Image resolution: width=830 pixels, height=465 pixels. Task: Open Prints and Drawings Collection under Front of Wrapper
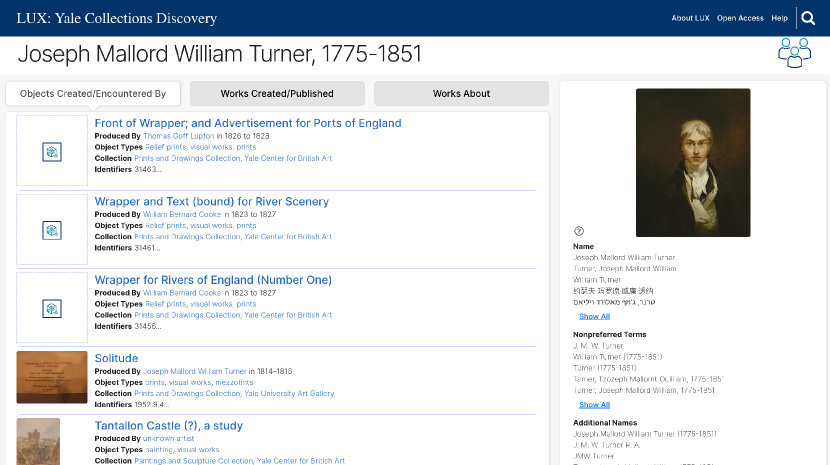(x=187, y=158)
